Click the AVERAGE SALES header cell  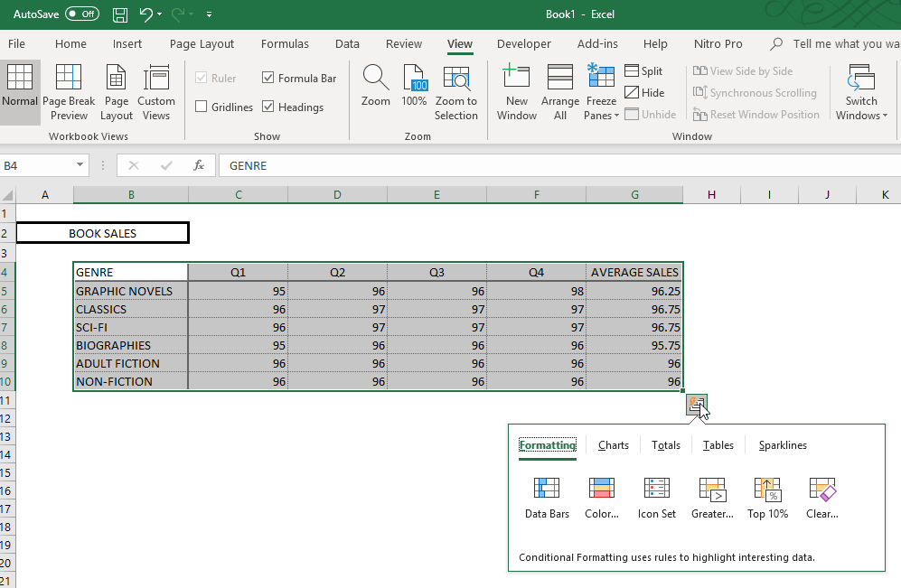click(634, 272)
